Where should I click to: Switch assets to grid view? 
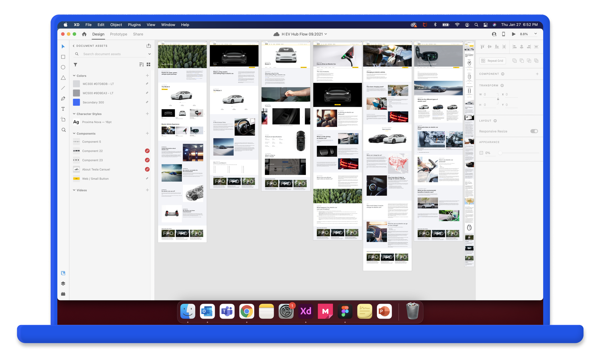coord(148,65)
